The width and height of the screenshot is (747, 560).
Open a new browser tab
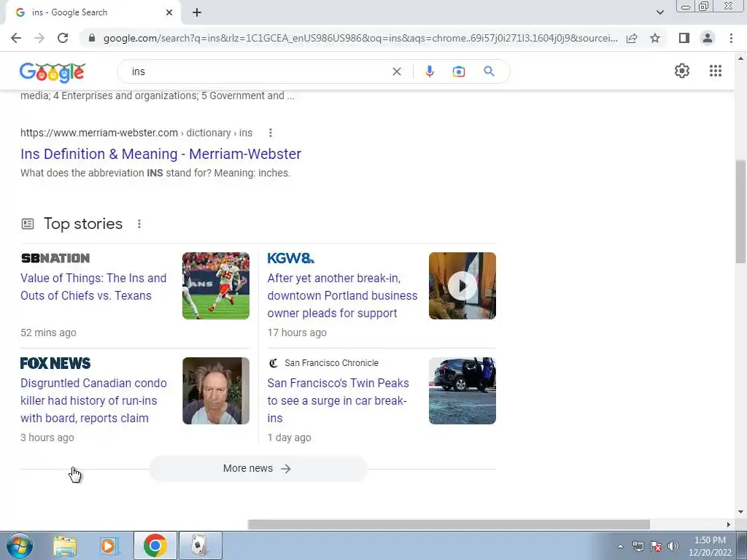tap(197, 12)
